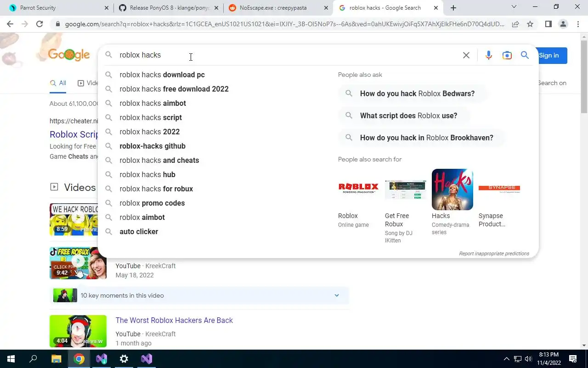The height and width of the screenshot is (368, 588).
Task: Open File Explorer from taskbar
Action: (x=56, y=359)
